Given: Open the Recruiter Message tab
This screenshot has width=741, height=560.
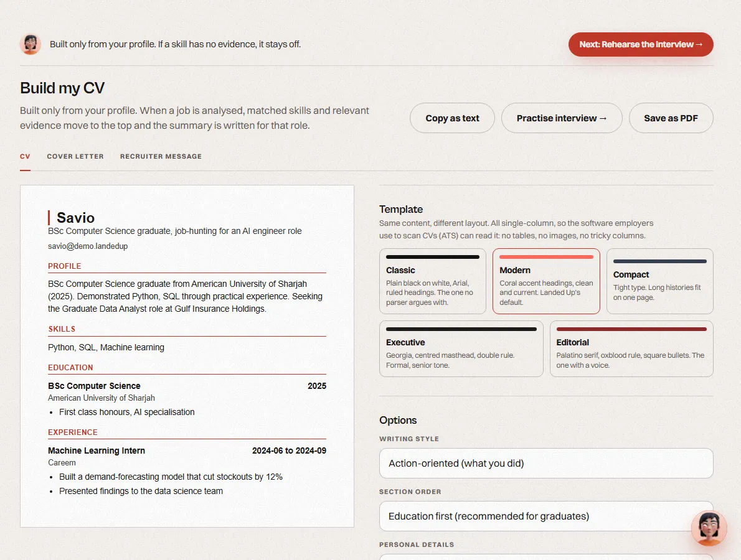Looking at the screenshot, I should pos(161,156).
